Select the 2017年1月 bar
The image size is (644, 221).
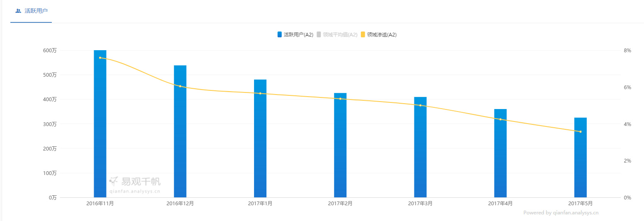260,141
